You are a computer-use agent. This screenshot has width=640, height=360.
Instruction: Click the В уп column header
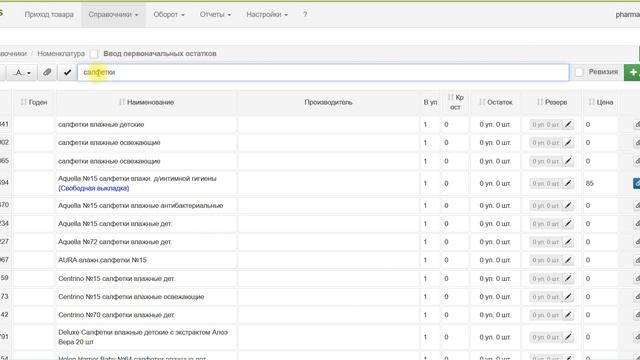pyautogui.click(x=430, y=102)
